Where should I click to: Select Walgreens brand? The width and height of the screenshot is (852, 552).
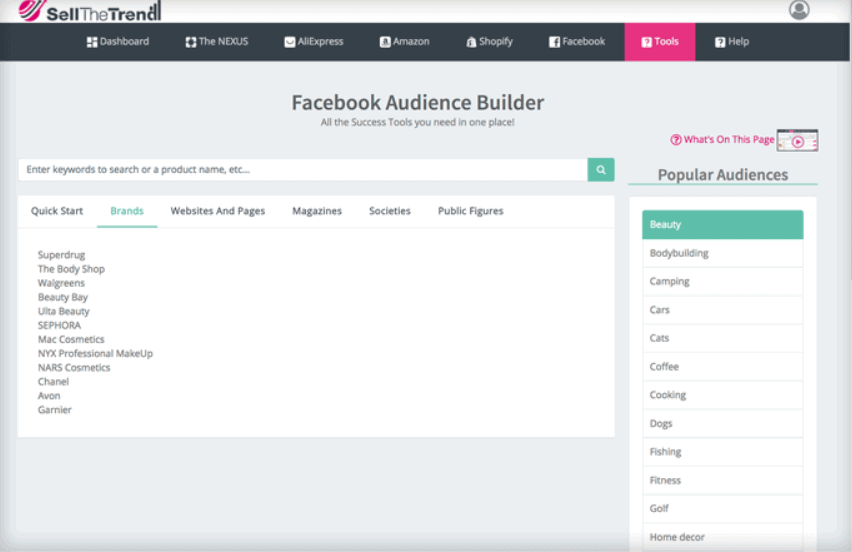pos(61,283)
